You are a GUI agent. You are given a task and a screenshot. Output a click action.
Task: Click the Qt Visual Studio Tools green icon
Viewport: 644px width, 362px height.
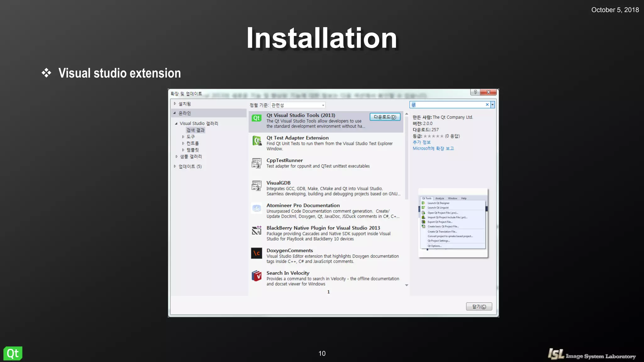[257, 118]
